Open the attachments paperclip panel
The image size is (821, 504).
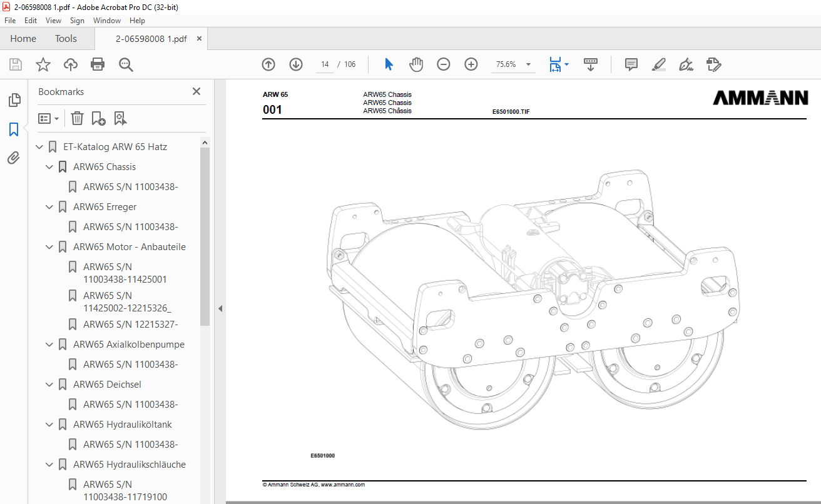[14, 158]
